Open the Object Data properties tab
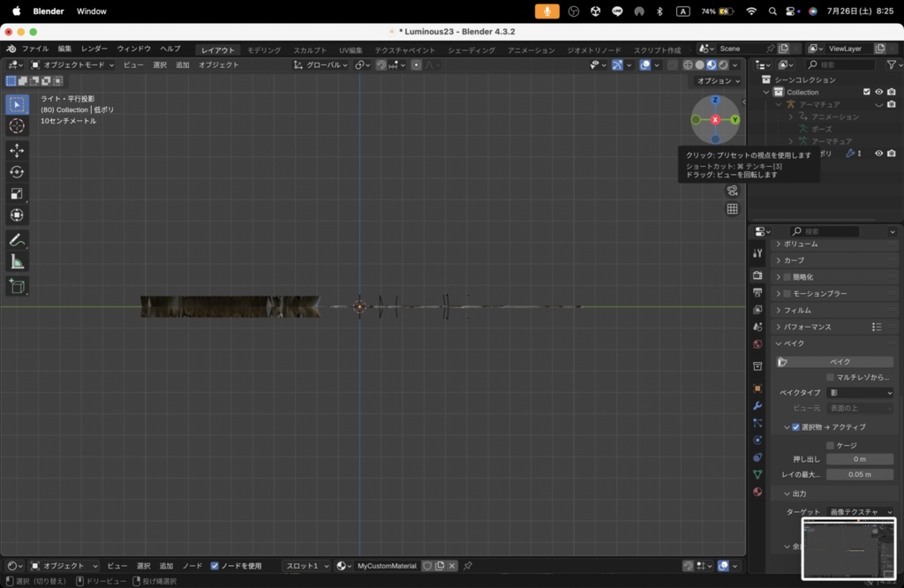The height and width of the screenshot is (588, 904). point(757,474)
